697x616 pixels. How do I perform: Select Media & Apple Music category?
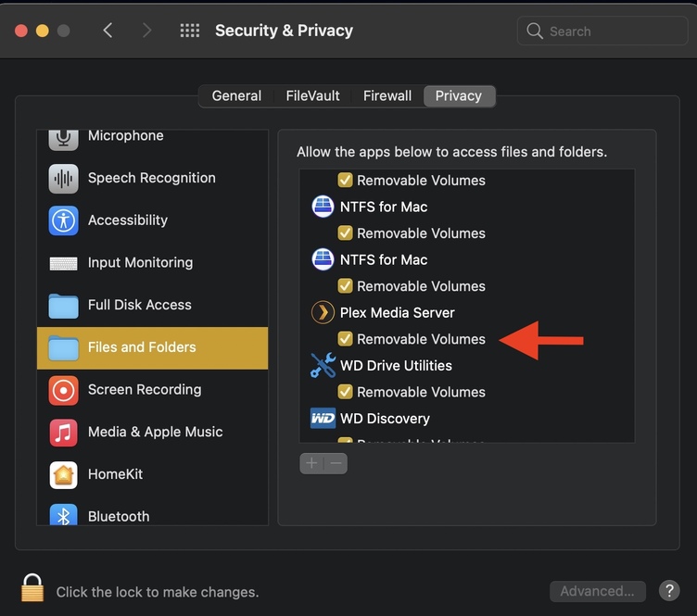tap(152, 433)
